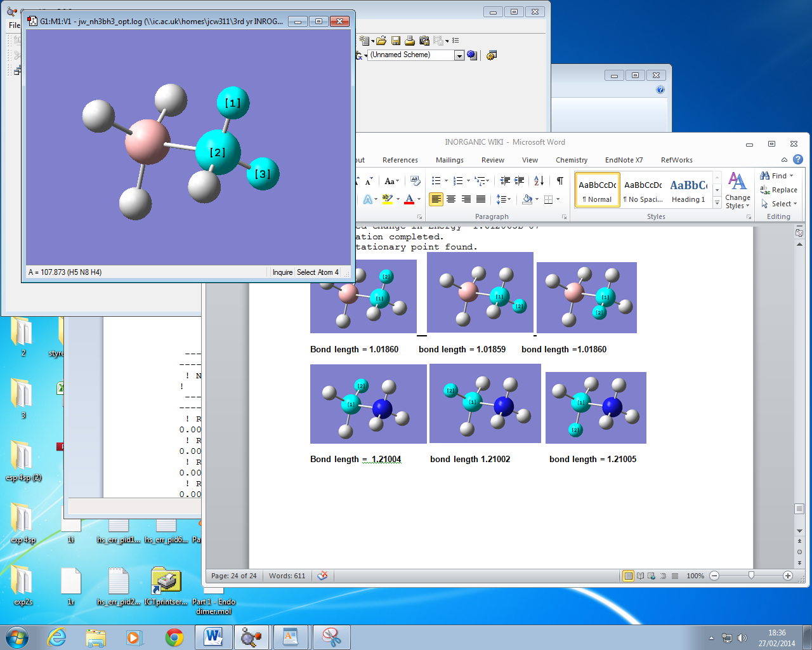Open the (Unnamed Scheme) dropdown
The height and width of the screenshot is (650, 812).
pos(459,55)
